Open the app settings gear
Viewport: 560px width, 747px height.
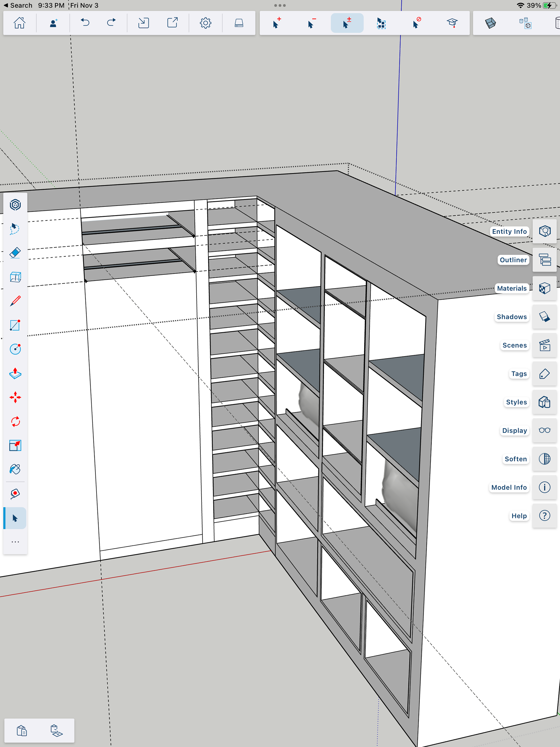pos(205,23)
